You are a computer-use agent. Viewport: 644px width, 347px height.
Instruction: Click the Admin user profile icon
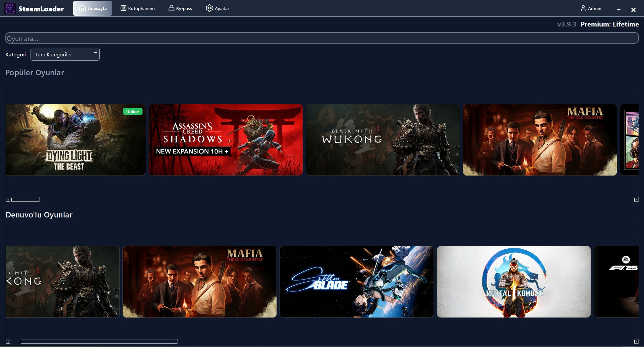(583, 8)
